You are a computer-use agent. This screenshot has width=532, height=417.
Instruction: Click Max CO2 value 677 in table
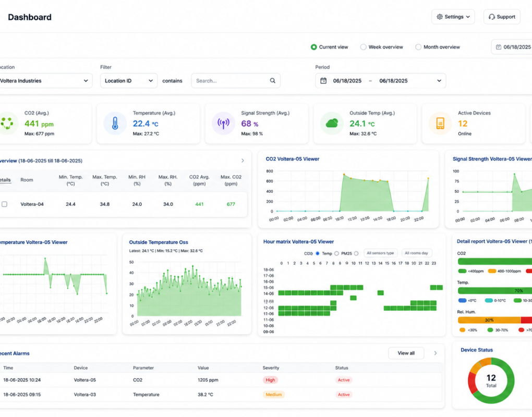231,204
